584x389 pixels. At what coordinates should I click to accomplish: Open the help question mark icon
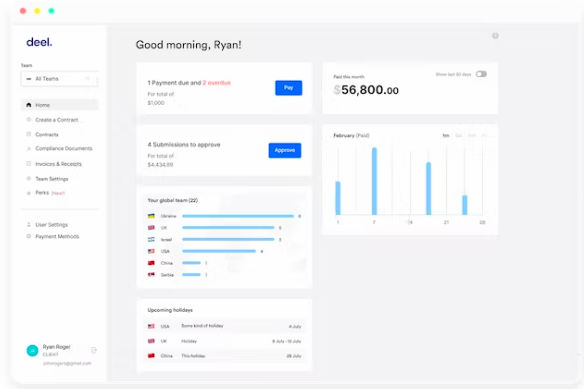[x=495, y=36]
